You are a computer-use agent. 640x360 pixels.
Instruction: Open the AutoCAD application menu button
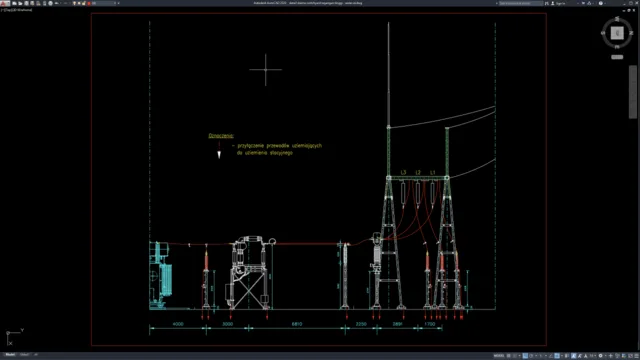(x=5, y=3)
